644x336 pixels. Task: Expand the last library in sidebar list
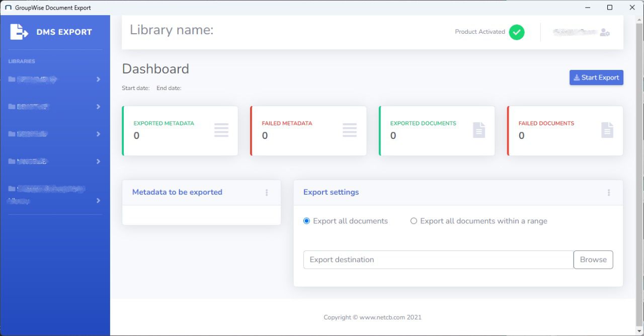tap(98, 201)
